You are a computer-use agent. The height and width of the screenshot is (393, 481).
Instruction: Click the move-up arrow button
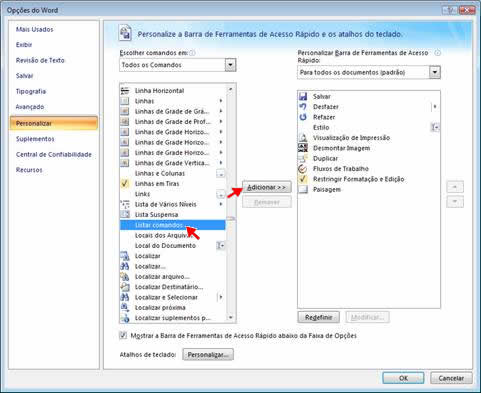(455, 187)
